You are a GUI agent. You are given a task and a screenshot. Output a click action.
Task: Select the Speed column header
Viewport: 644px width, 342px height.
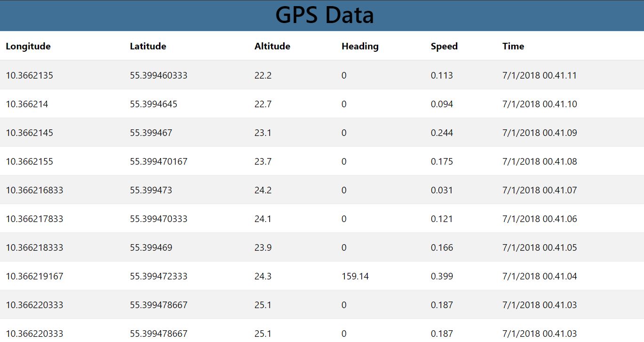point(444,46)
